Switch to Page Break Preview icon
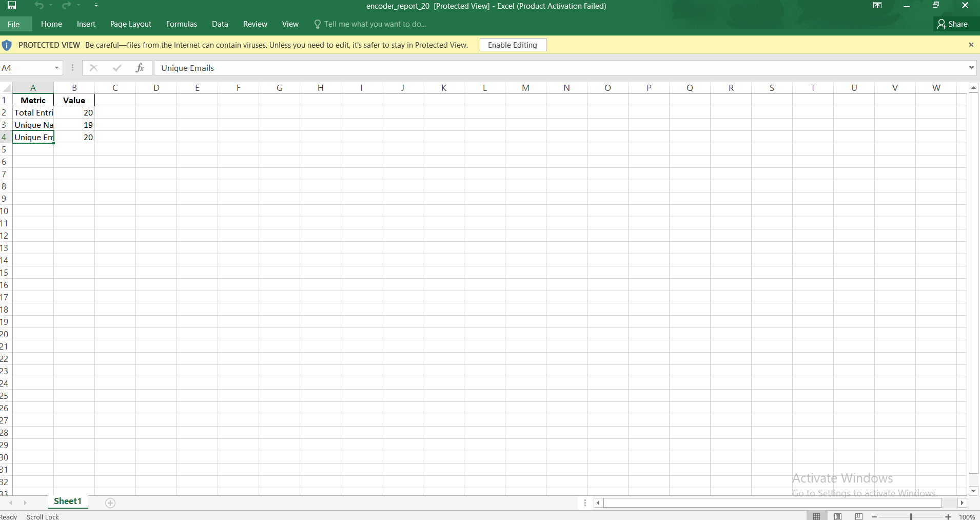The image size is (980, 520). (x=859, y=516)
